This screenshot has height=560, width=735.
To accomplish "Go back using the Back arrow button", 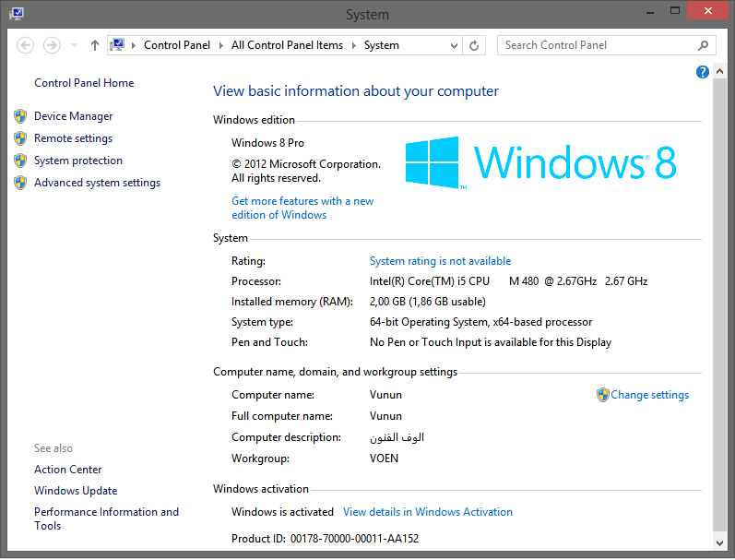I will 25,45.
